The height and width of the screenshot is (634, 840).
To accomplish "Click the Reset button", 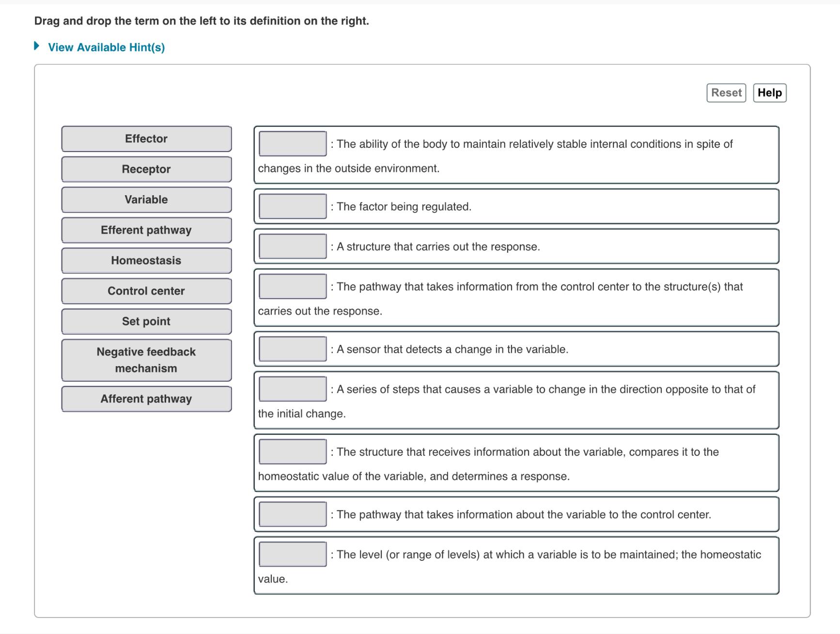I will click(726, 93).
